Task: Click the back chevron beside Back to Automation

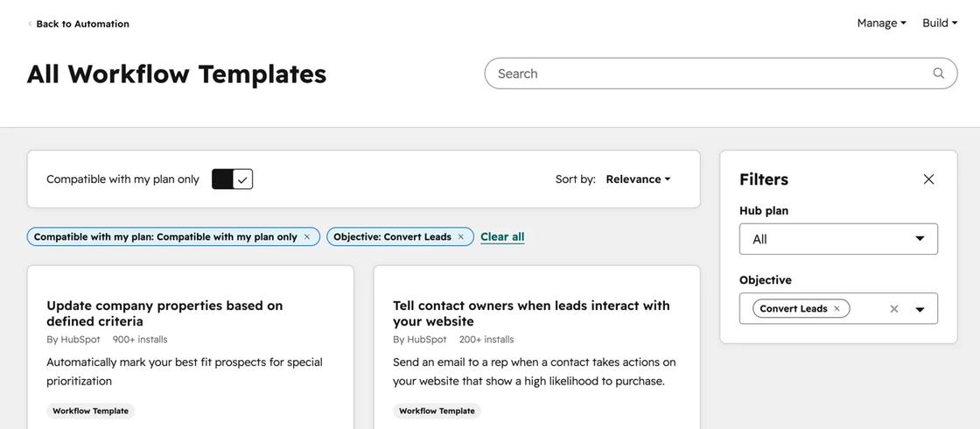Action: click(30, 24)
